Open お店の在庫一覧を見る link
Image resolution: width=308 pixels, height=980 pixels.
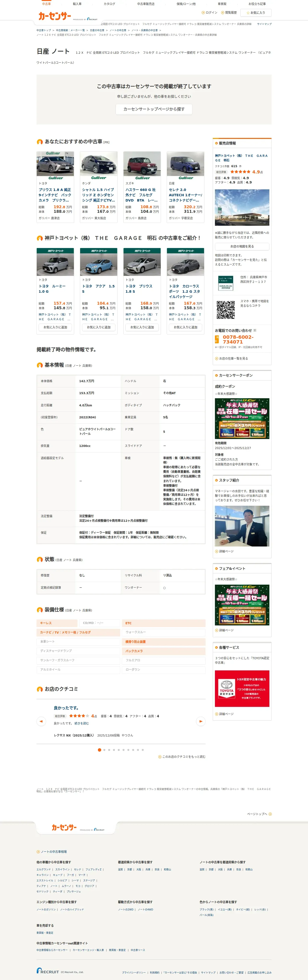[231, 358]
